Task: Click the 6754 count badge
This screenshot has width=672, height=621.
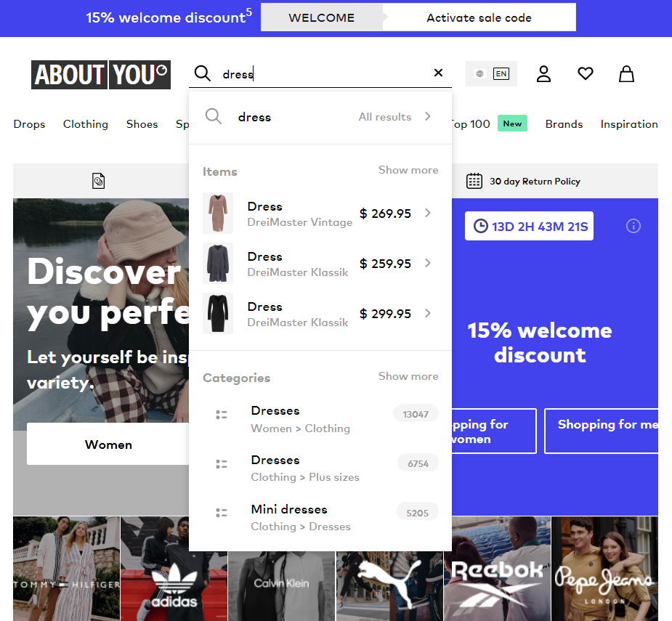Action: 418,463
